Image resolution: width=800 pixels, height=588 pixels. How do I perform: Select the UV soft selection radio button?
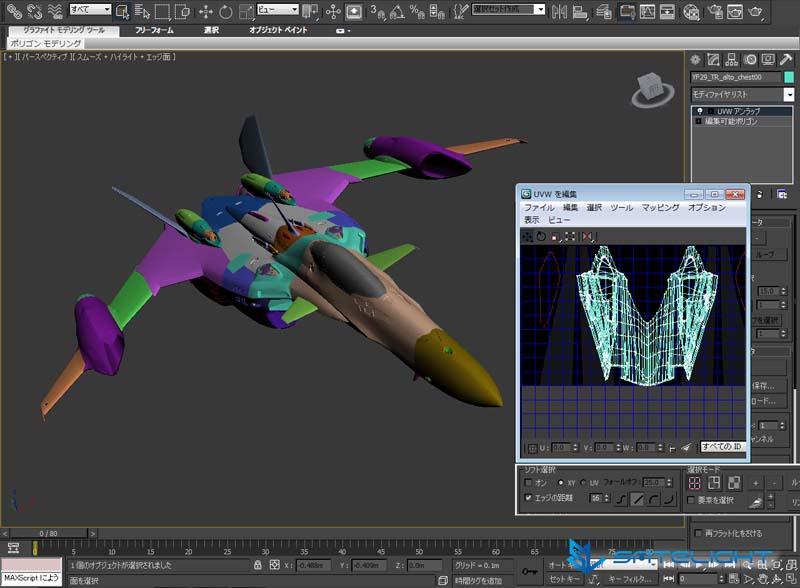click(583, 482)
